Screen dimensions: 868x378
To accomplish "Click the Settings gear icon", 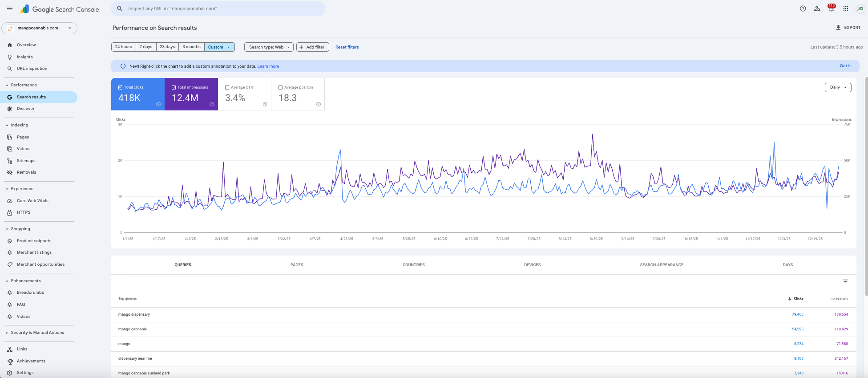I will coord(10,373).
